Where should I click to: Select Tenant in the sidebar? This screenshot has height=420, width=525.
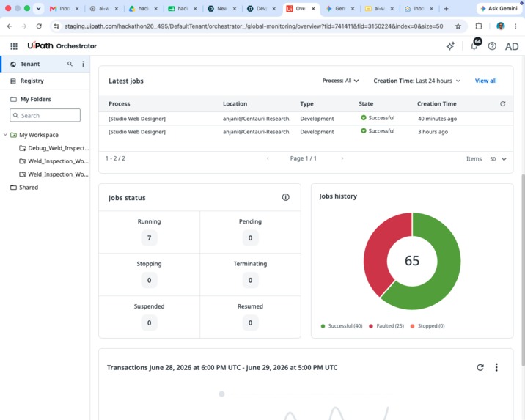(45, 64)
